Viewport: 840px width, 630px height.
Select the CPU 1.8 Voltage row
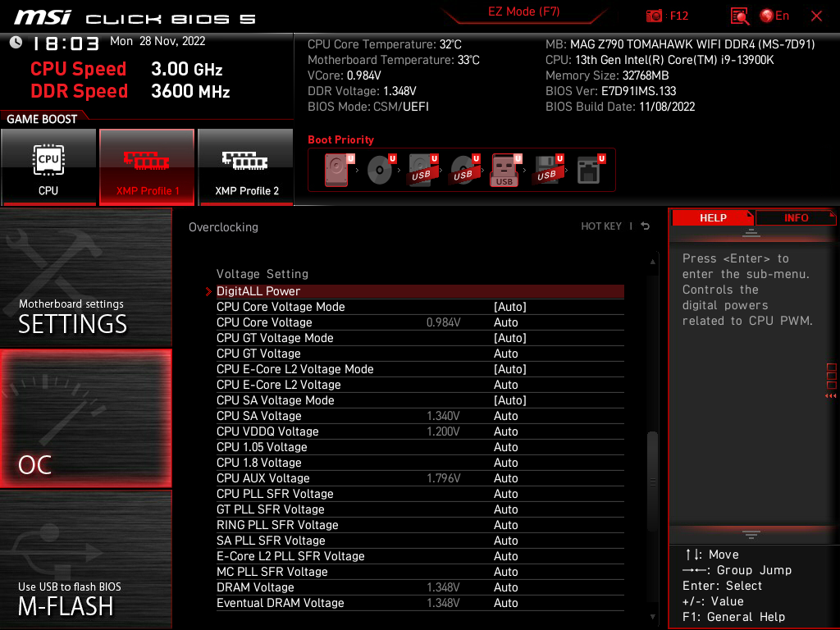[420, 463]
